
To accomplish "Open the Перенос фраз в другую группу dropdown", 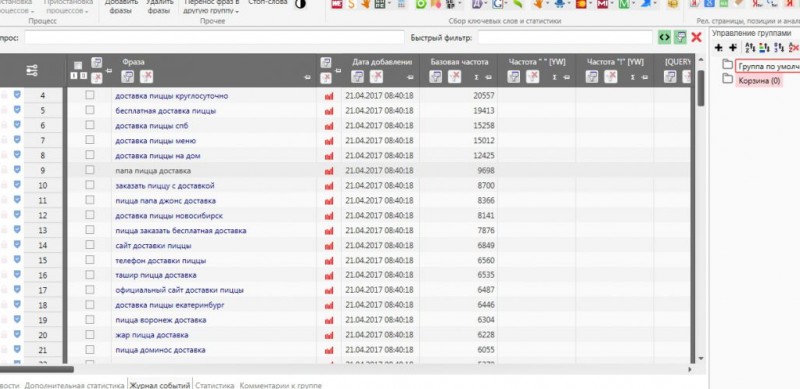I will (212, 6).
